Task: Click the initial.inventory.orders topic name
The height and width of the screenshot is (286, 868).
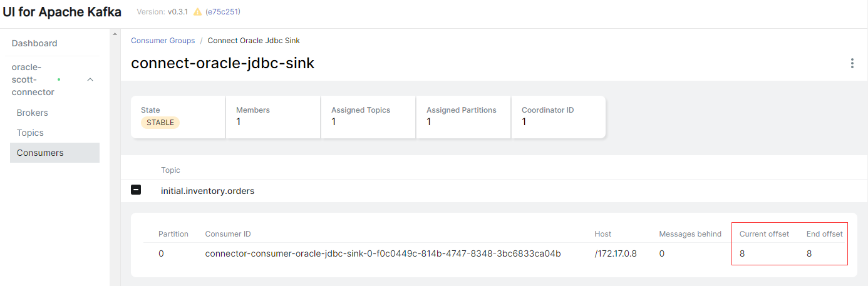Action: point(208,191)
